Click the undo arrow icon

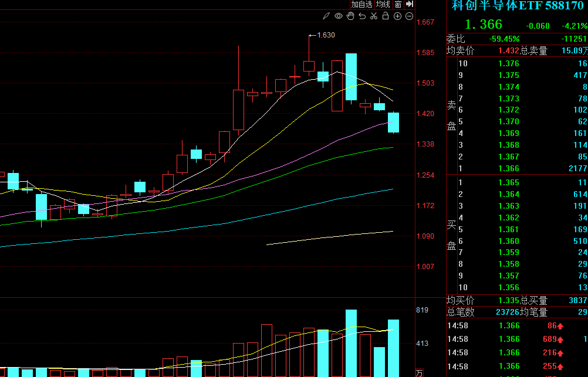point(362,16)
